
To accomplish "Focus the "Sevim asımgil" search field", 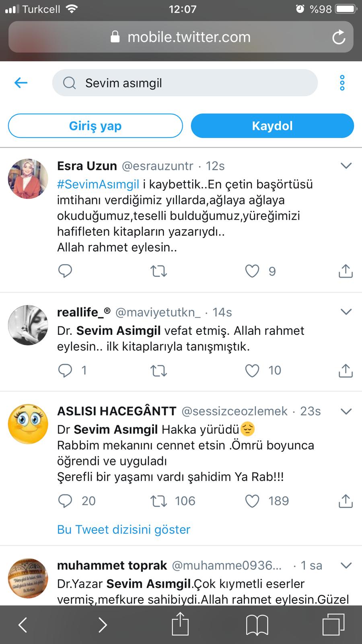I will click(185, 83).
